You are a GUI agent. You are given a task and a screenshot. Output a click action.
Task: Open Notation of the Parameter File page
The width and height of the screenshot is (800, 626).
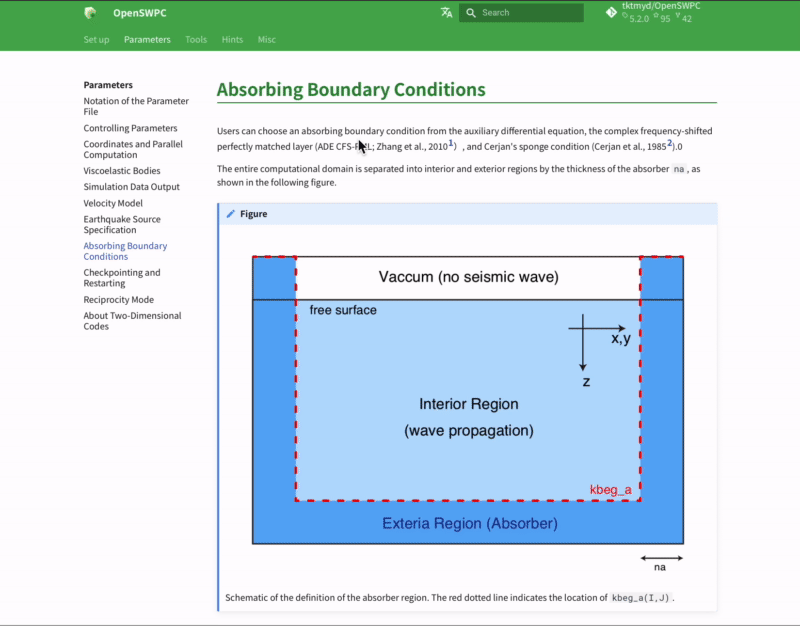click(x=136, y=106)
